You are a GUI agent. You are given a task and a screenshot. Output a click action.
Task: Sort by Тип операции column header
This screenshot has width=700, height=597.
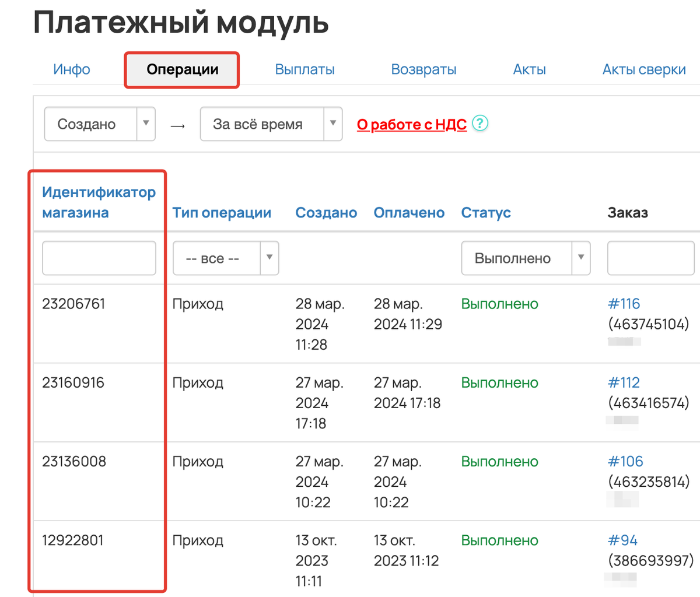pyautogui.click(x=222, y=213)
